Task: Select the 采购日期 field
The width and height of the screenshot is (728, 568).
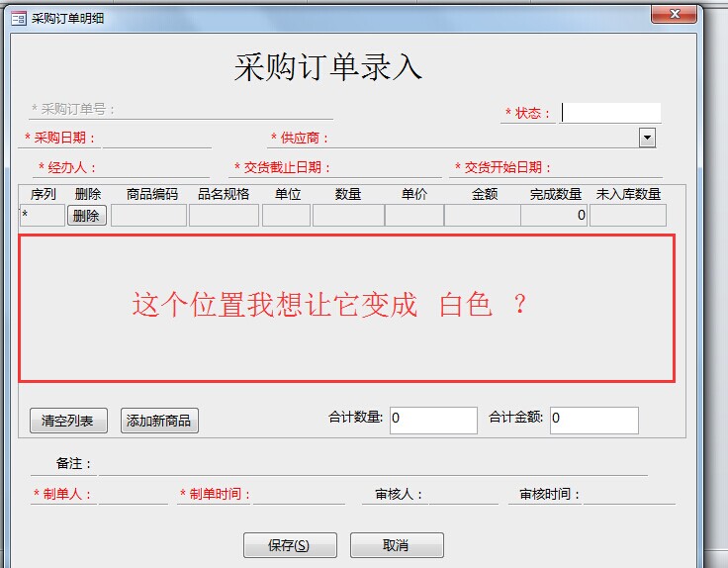Action: 156,138
